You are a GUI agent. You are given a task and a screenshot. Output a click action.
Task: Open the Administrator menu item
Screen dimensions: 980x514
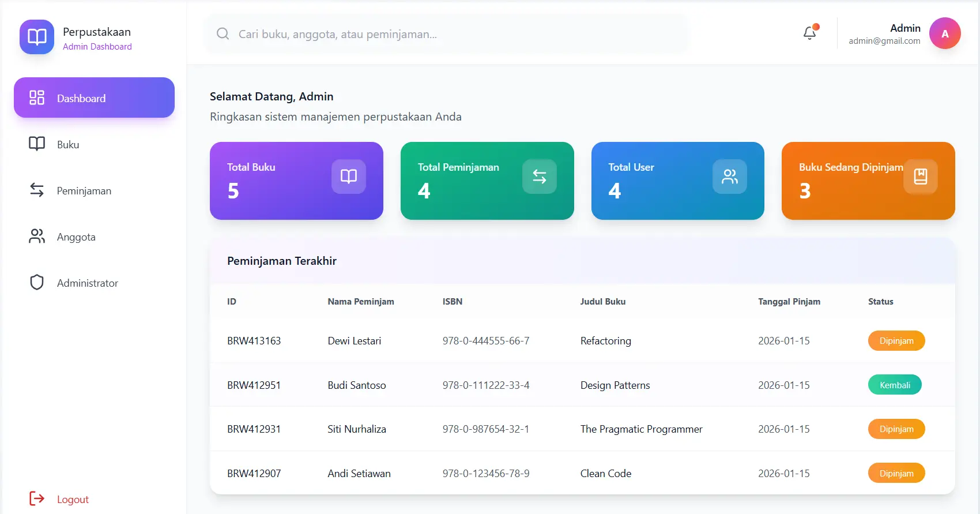tap(94, 282)
